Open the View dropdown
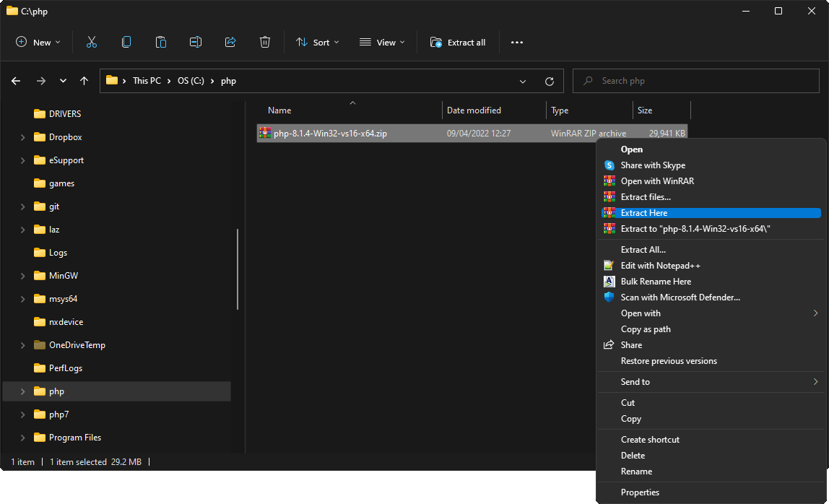 (382, 43)
